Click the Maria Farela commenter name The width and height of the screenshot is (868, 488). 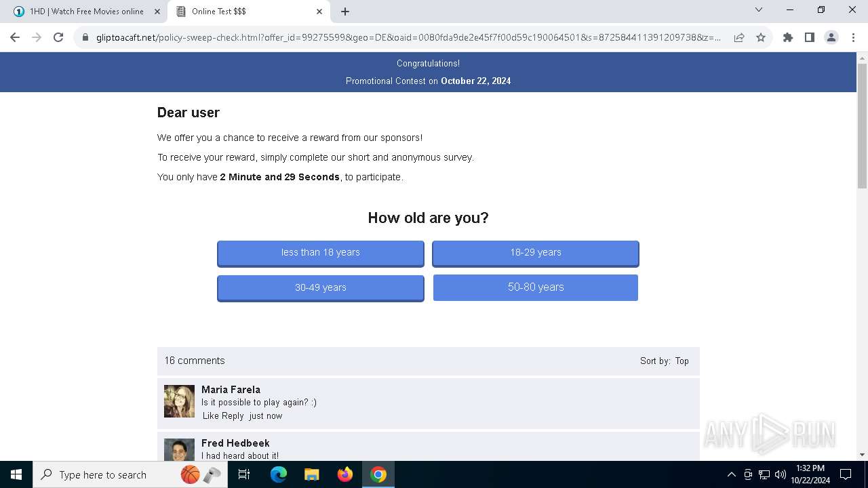pyautogui.click(x=231, y=390)
